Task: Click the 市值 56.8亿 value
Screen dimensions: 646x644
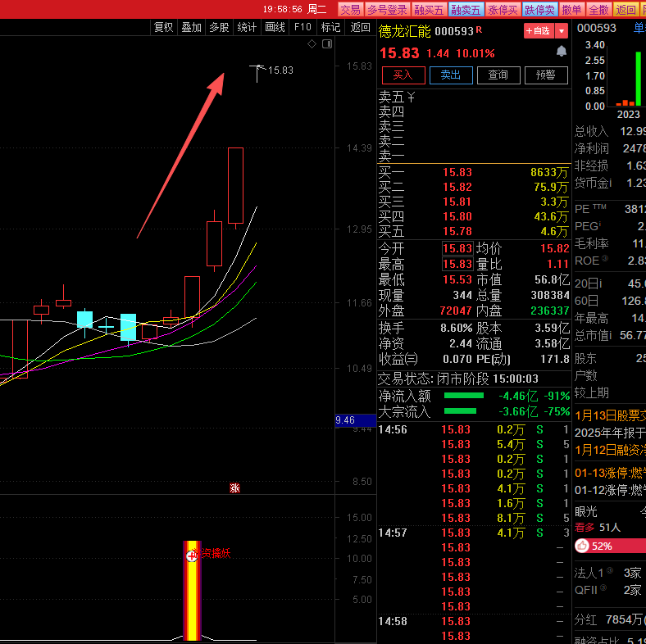Action: [552, 280]
